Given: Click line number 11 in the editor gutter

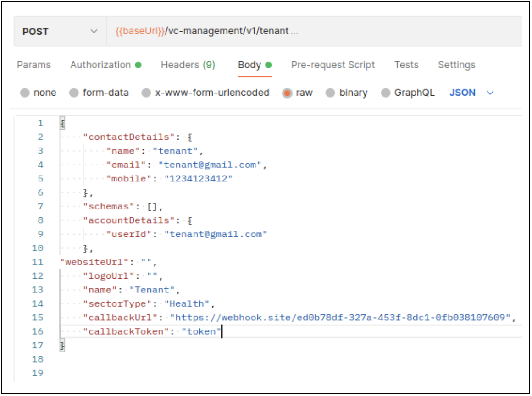Looking at the screenshot, I should pyautogui.click(x=38, y=262).
